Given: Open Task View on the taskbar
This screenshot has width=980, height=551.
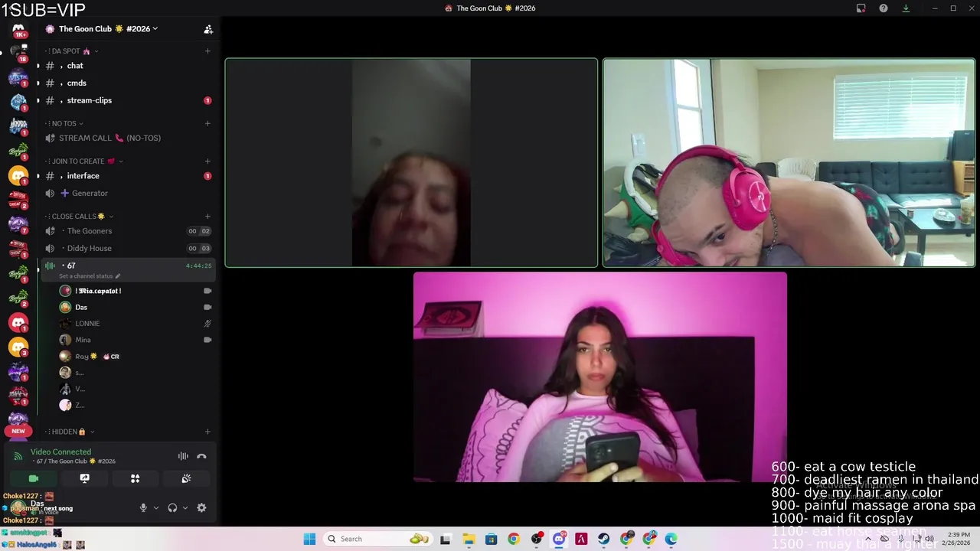Looking at the screenshot, I should tap(446, 539).
